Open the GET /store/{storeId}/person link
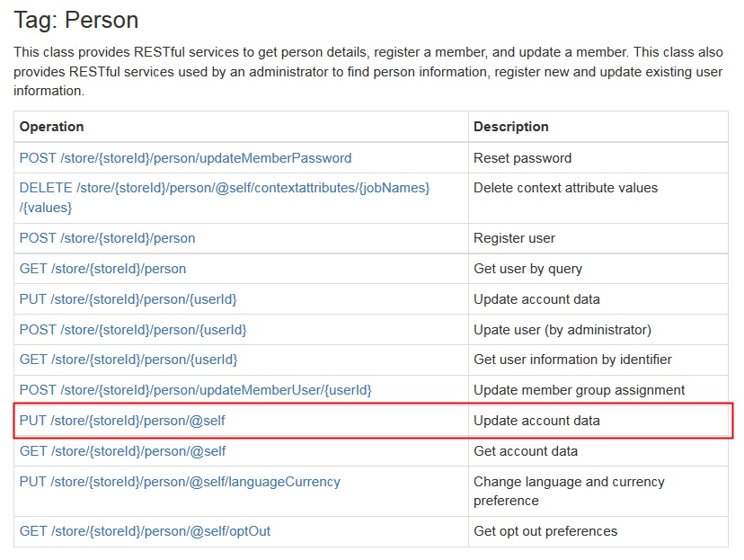The image size is (744, 560). [102, 269]
